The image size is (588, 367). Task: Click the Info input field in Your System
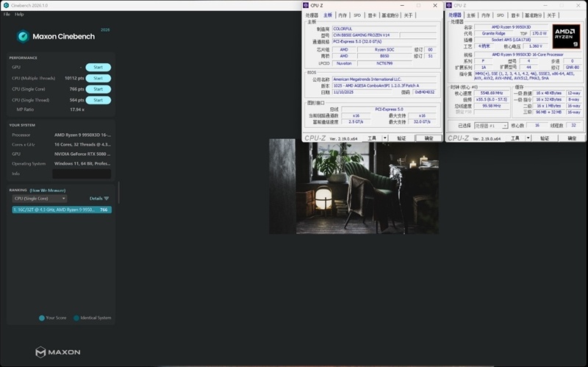pos(82,174)
